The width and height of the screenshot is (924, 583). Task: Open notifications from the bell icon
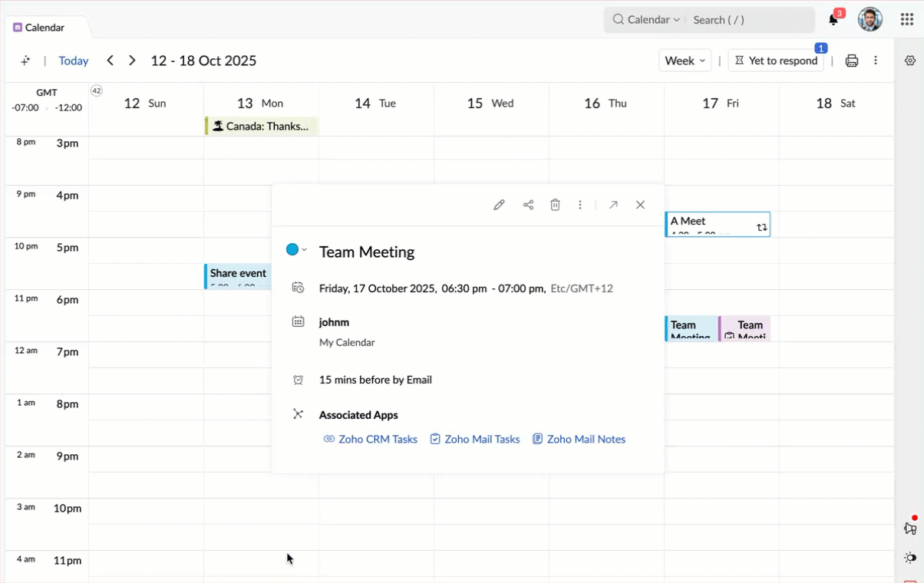[832, 19]
